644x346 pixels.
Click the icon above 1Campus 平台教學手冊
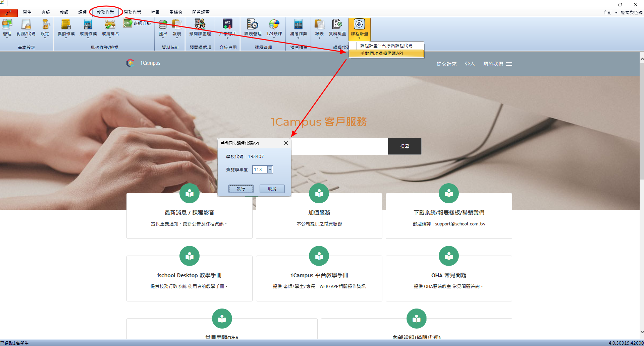(319, 256)
